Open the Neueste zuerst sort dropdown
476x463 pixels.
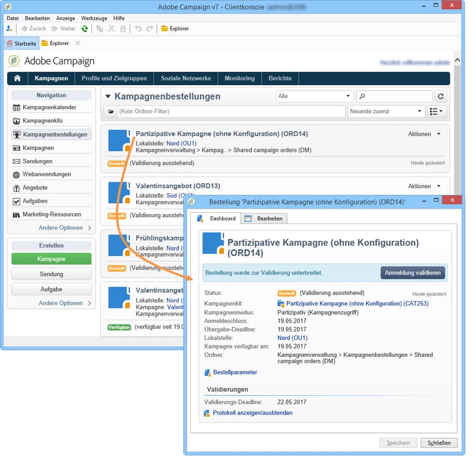click(386, 112)
